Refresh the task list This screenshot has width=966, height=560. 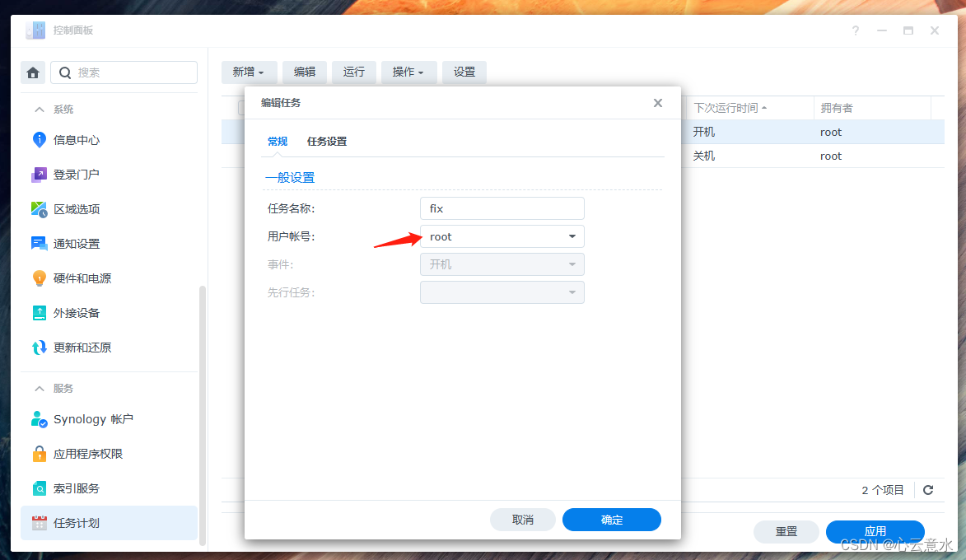pyautogui.click(x=927, y=489)
